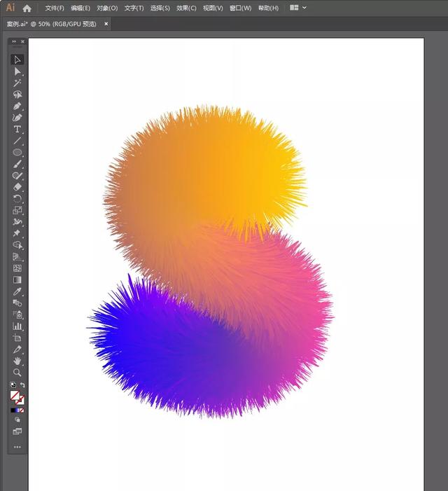The width and height of the screenshot is (448, 491).
Task: Expand arrange documents dropdown arrow
Action: click(304, 8)
